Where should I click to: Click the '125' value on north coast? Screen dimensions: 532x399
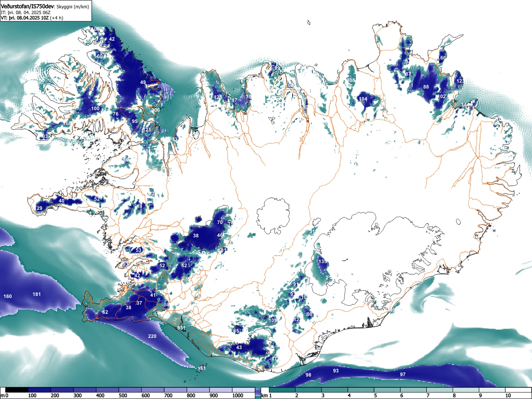pyautogui.click(x=217, y=97)
